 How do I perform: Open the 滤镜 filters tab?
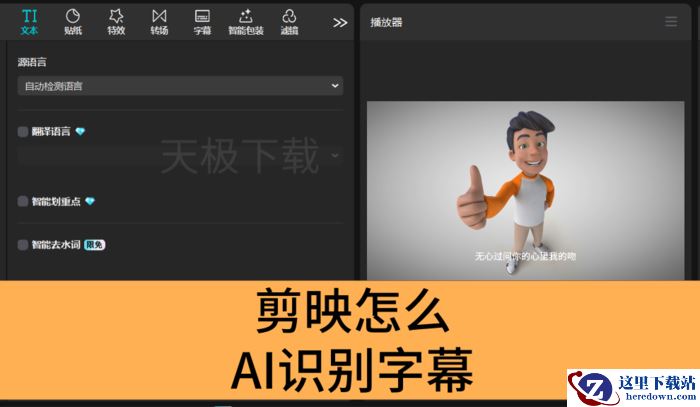tap(289, 22)
